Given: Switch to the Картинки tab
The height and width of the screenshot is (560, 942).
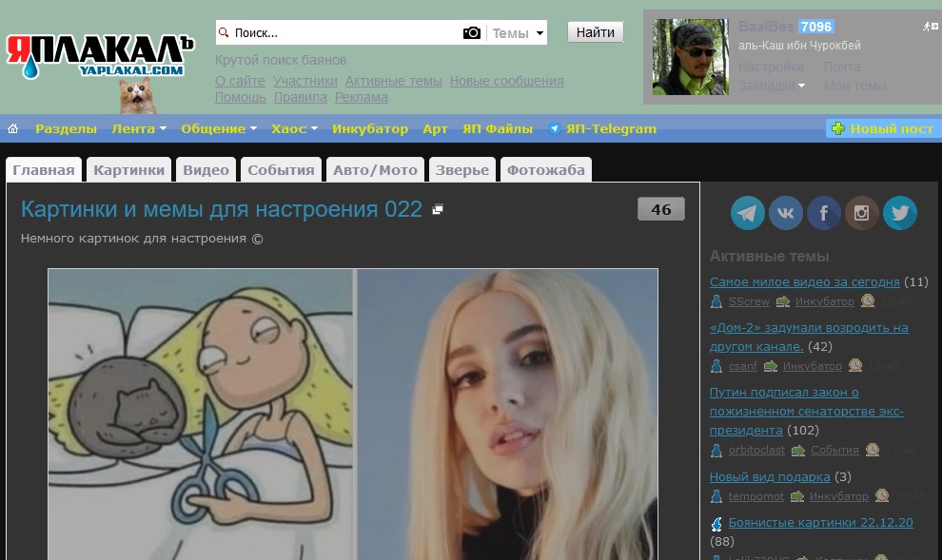Looking at the screenshot, I should click(128, 170).
